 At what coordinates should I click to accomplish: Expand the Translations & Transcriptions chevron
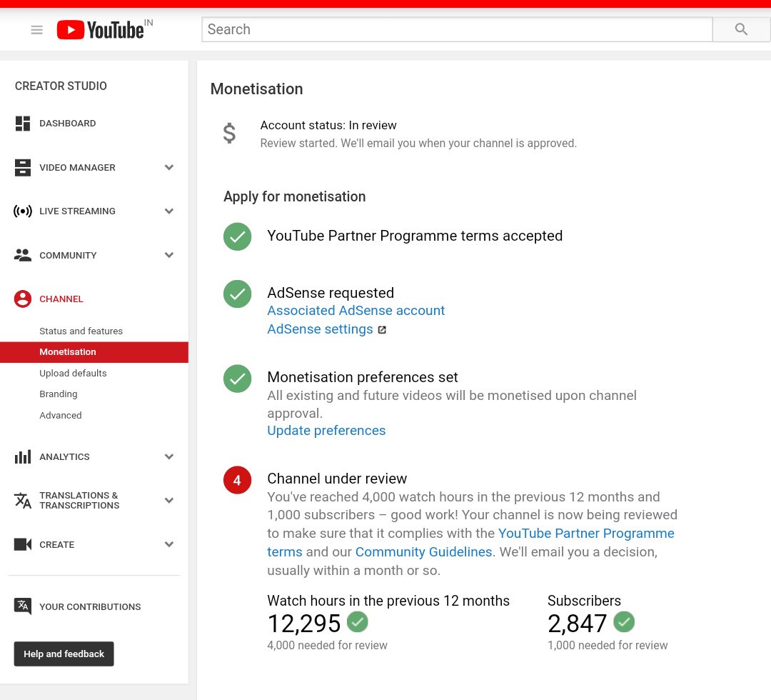(x=169, y=501)
